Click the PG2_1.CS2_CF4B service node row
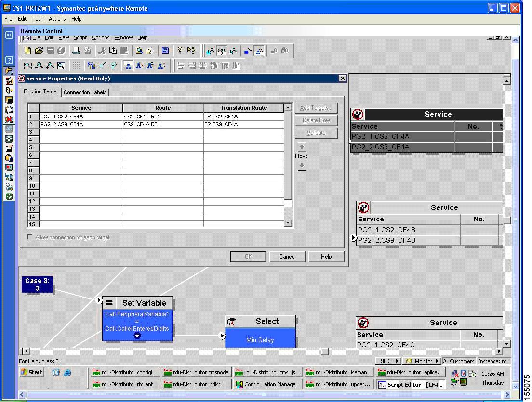This screenshot has width=532, height=402. pos(430,230)
